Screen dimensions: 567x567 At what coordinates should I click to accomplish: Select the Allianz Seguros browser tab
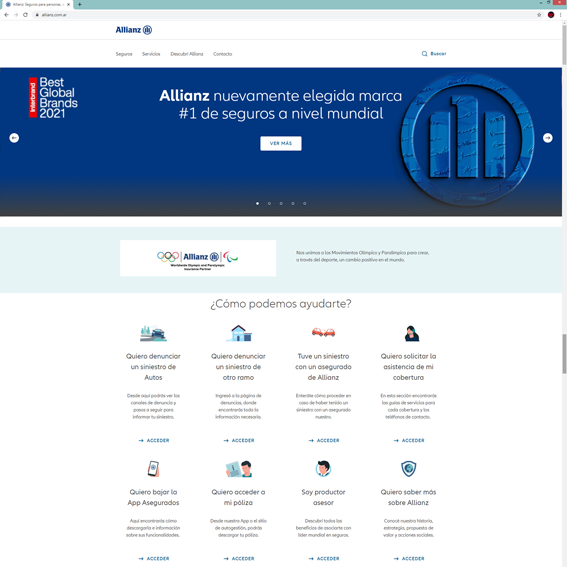coord(37,4)
